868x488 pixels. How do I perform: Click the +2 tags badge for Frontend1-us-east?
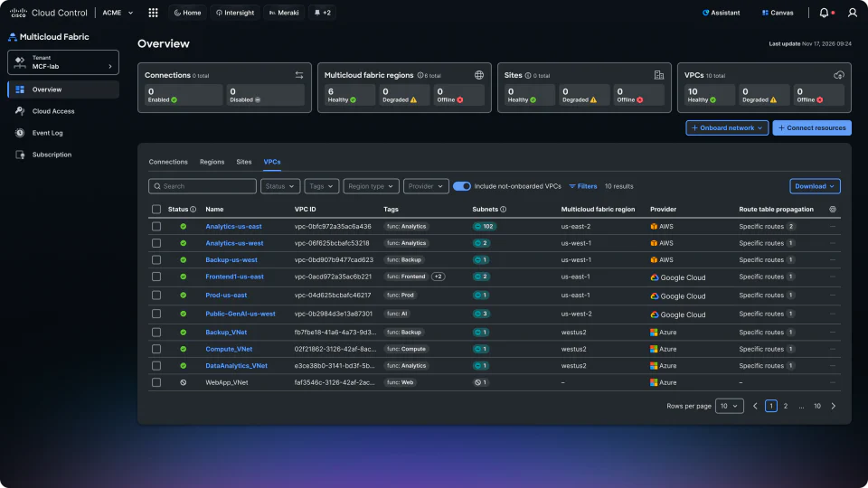[438, 277]
